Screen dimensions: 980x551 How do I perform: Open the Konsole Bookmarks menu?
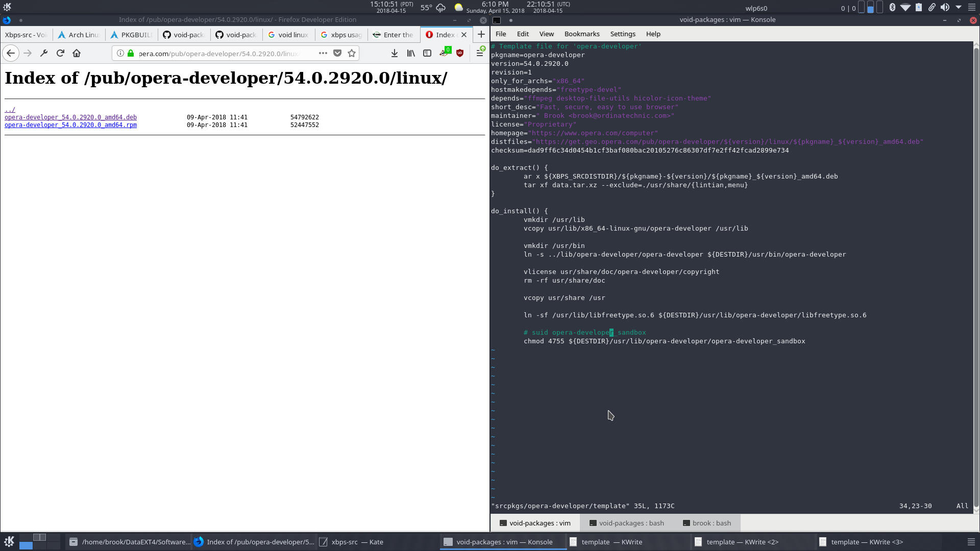pos(582,34)
